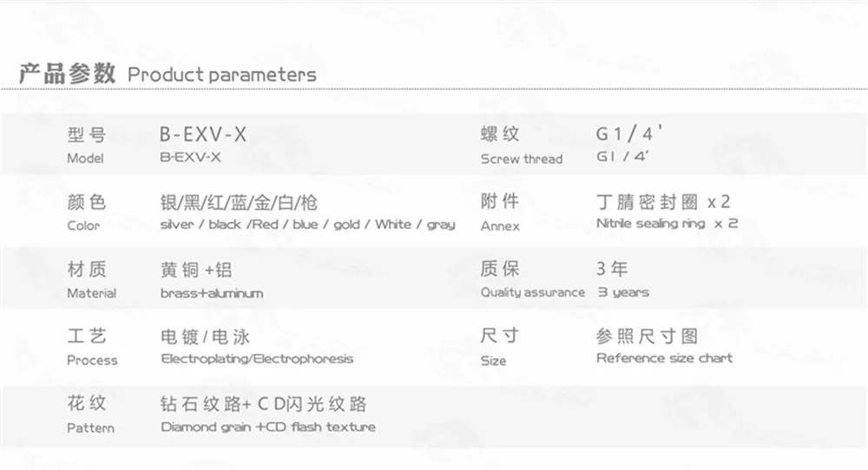Select the brass+aluminum text

click(212, 293)
